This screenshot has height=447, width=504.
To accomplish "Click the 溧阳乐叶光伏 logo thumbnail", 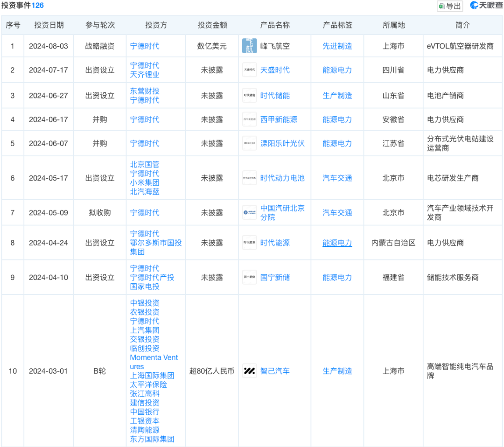I will [x=249, y=143].
